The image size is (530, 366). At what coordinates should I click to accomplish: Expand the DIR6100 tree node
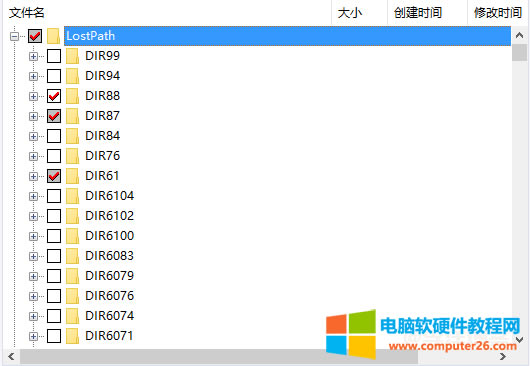tap(33, 236)
